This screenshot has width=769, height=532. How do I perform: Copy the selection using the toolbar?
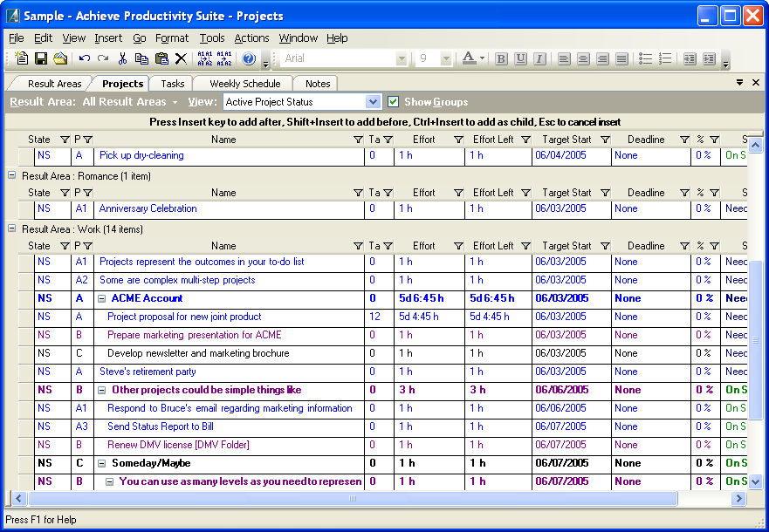pyautogui.click(x=141, y=58)
